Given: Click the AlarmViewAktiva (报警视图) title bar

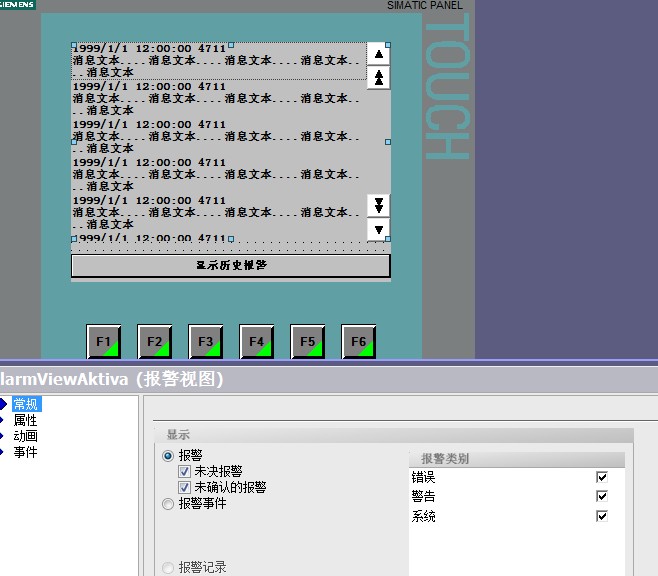Looking at the screenshot, I should 329,379.
